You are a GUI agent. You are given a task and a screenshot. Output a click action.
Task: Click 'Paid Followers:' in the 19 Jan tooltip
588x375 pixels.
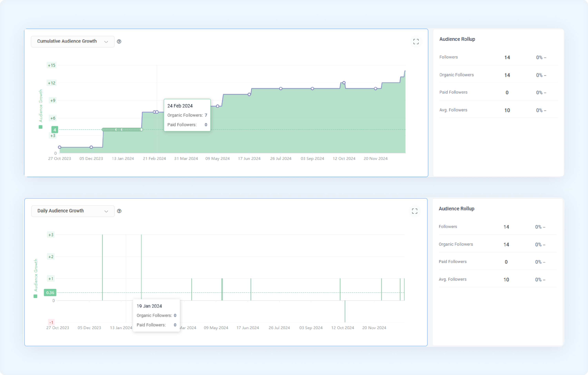(151, 325)
